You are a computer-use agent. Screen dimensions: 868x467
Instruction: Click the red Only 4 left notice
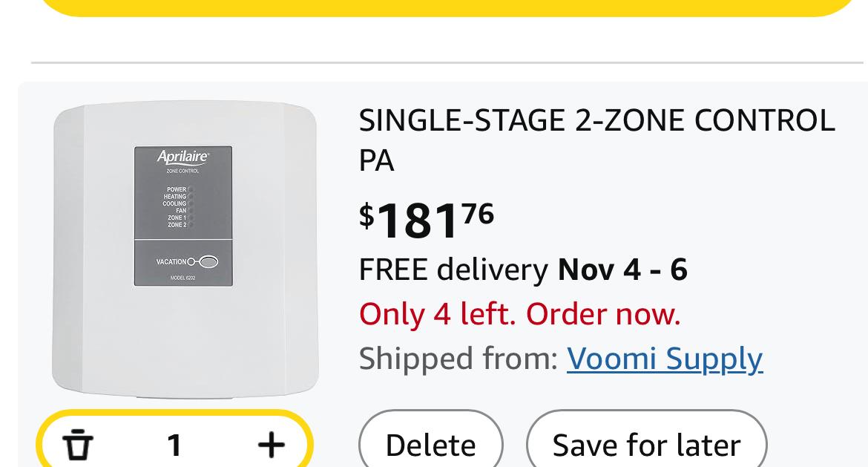[519, 314]
